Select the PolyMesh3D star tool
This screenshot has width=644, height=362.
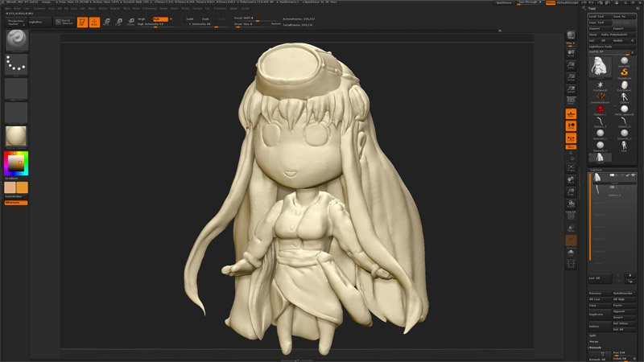(x=600, y=84)
